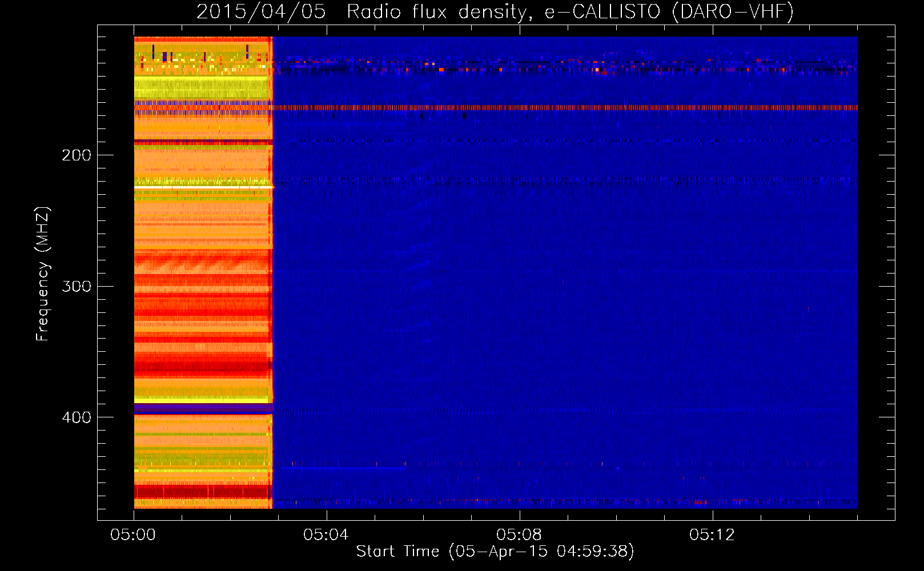Click the sawtooth pattern band near 285 MHz

203,265
